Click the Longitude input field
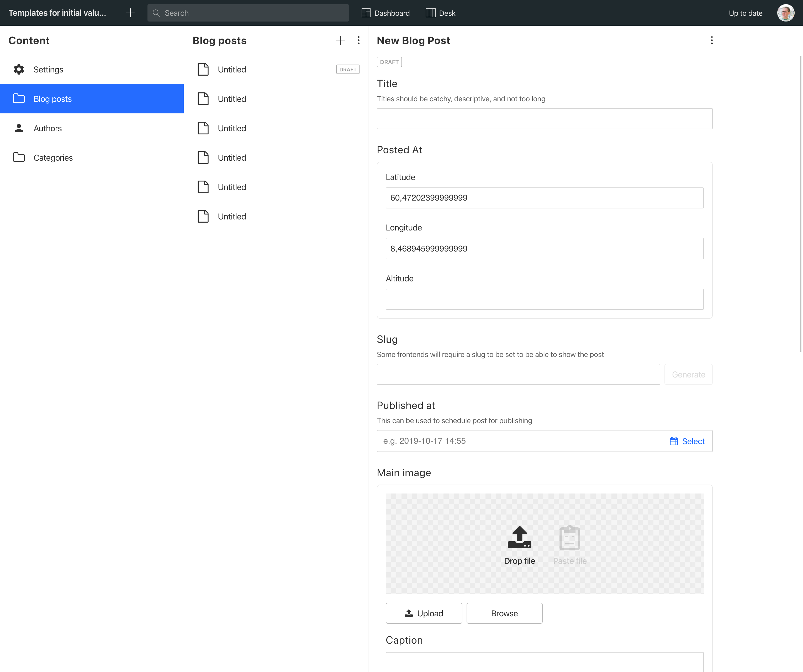803x672 pixels. (545, 249)
